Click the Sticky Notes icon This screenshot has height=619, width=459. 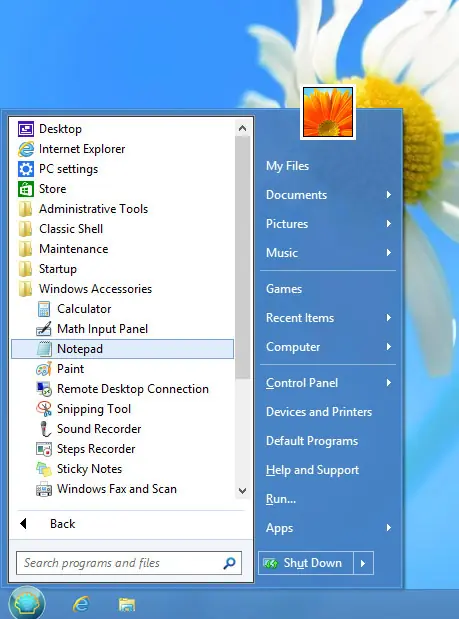click(x=44, y=469)
